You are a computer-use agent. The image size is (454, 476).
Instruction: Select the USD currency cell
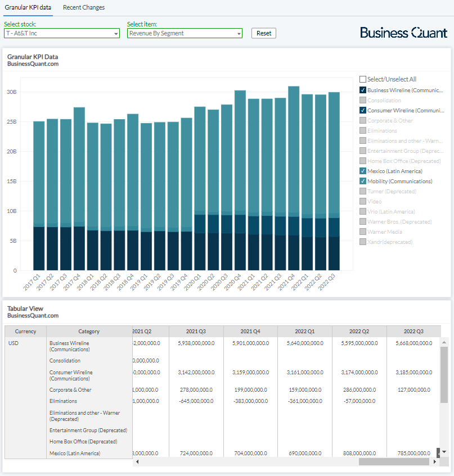[x=14, y=343]
